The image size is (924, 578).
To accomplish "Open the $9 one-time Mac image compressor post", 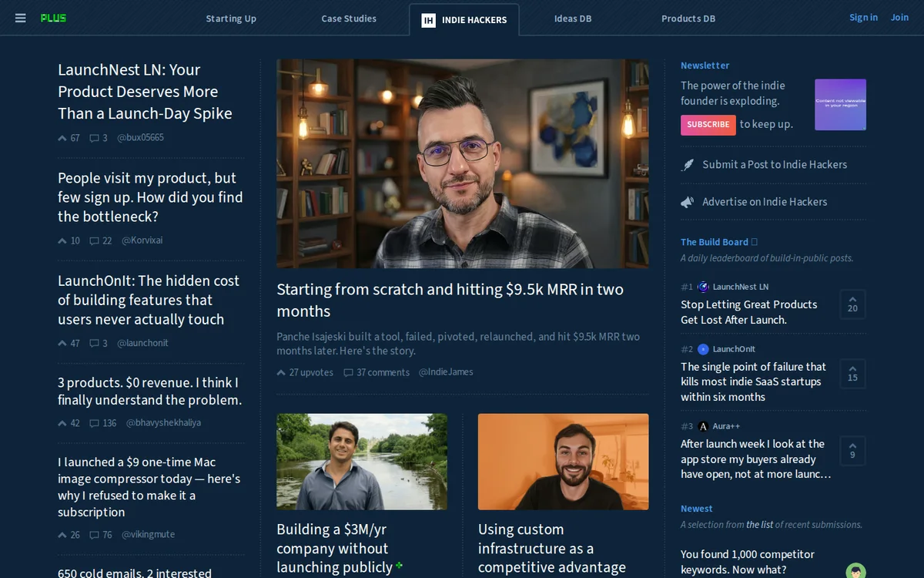I will tap(149, 487).
